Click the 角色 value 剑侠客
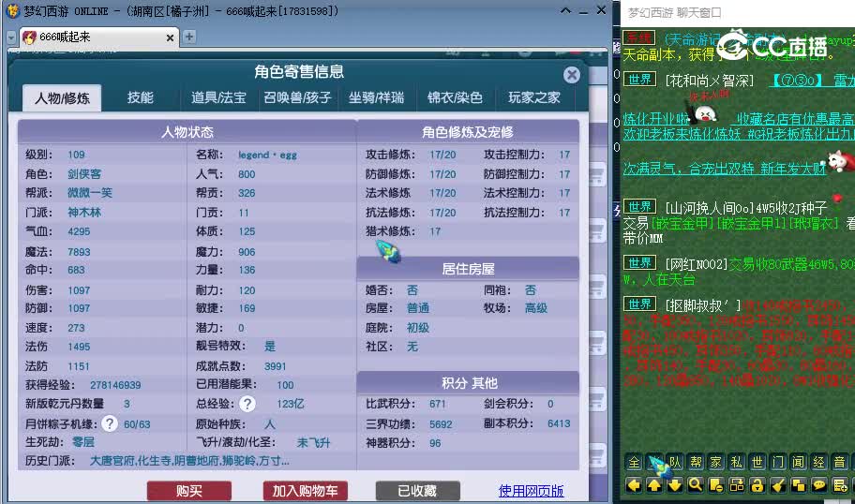 coord(84,174)
